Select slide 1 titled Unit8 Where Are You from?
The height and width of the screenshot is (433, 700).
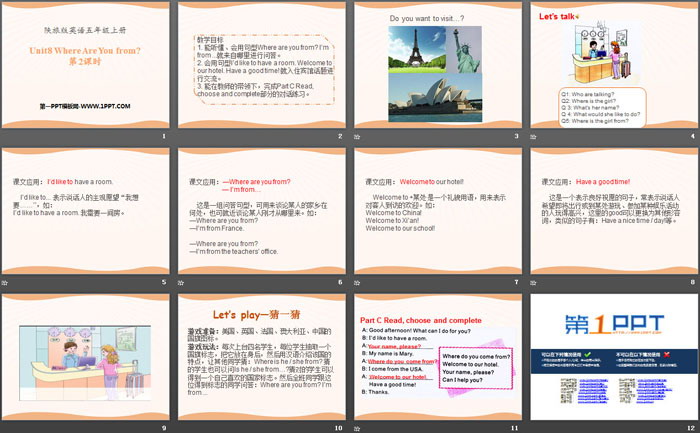86,65
